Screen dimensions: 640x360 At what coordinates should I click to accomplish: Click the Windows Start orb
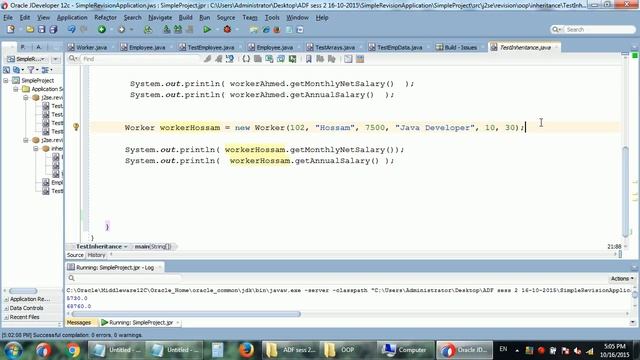point(13,350)
